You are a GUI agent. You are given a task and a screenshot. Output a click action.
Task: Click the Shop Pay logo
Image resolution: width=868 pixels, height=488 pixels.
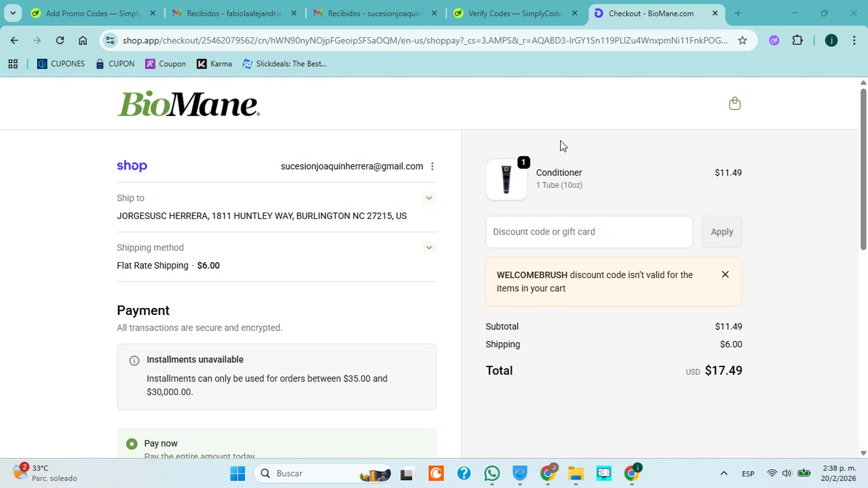[132, 166]
